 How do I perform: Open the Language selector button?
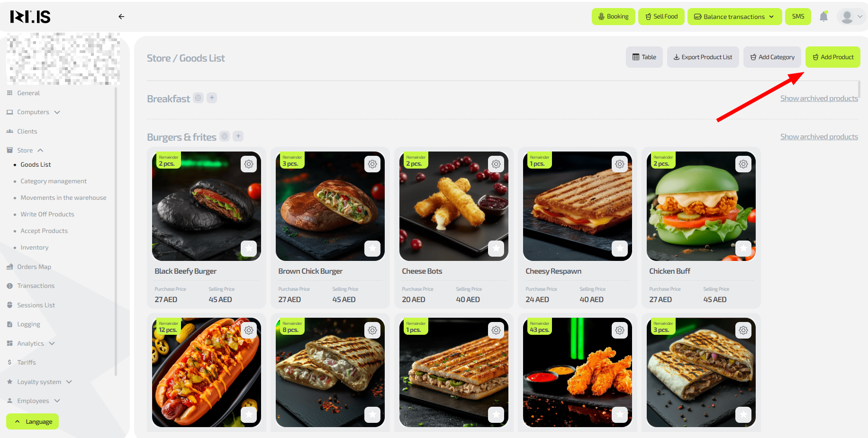click(x=32, y=421)
